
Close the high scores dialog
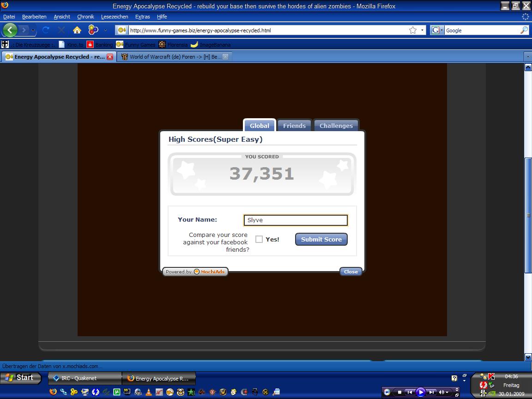351,272
